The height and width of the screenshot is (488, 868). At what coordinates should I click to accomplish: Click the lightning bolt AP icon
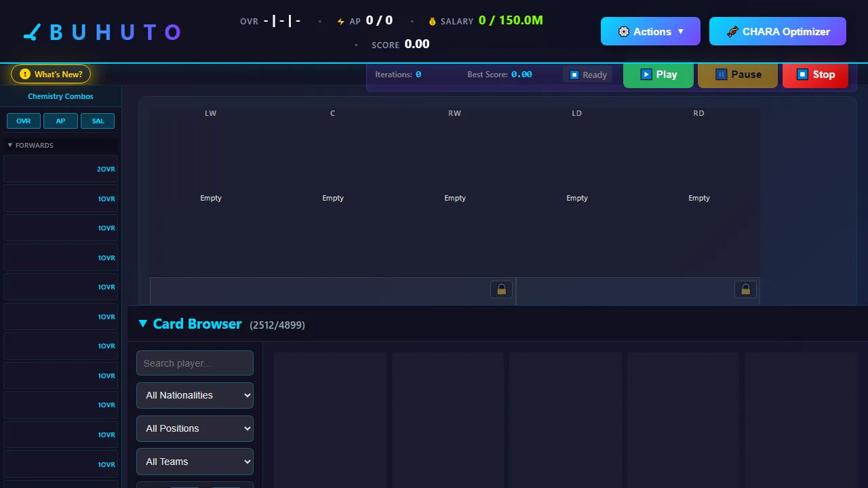pyautogui.click(x=340, y=20)
